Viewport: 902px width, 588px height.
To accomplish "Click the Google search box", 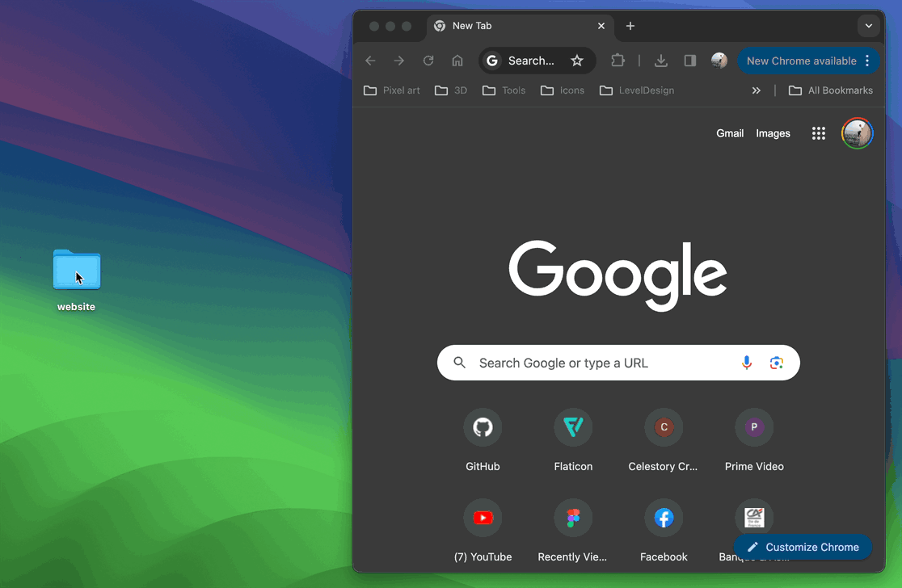I will [x=618, y=363].
